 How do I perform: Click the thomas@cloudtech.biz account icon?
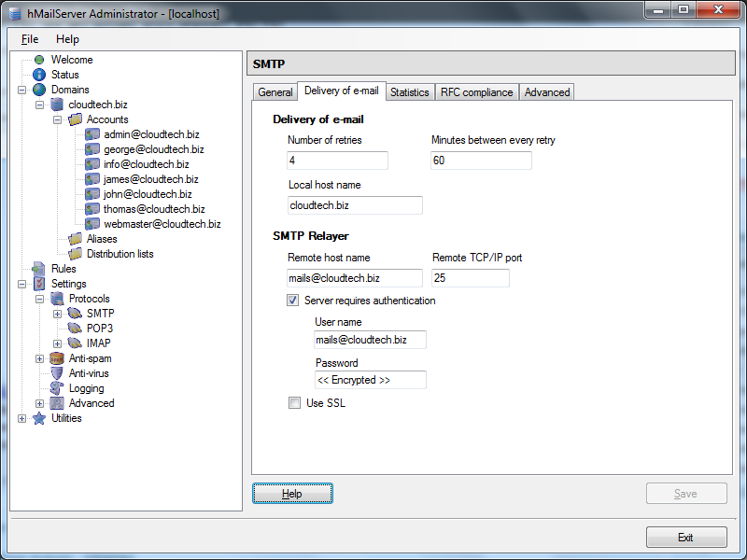[x=92, y=209]
